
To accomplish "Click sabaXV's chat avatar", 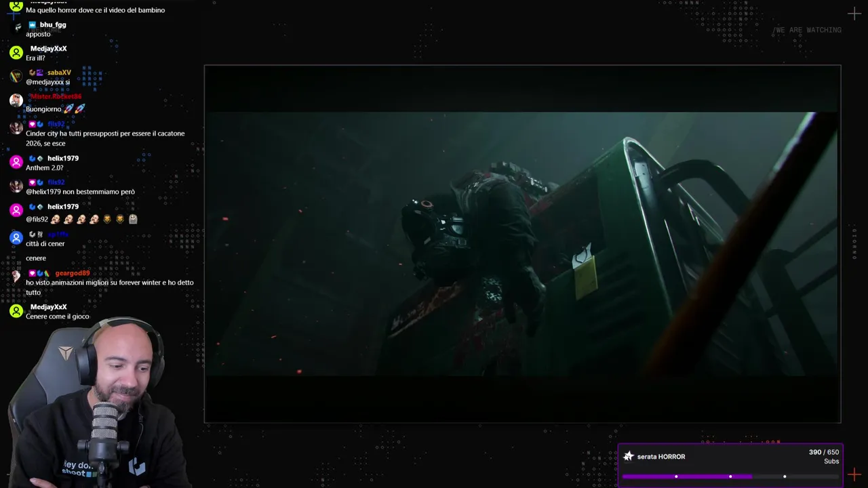I will [x=16, y=76].
